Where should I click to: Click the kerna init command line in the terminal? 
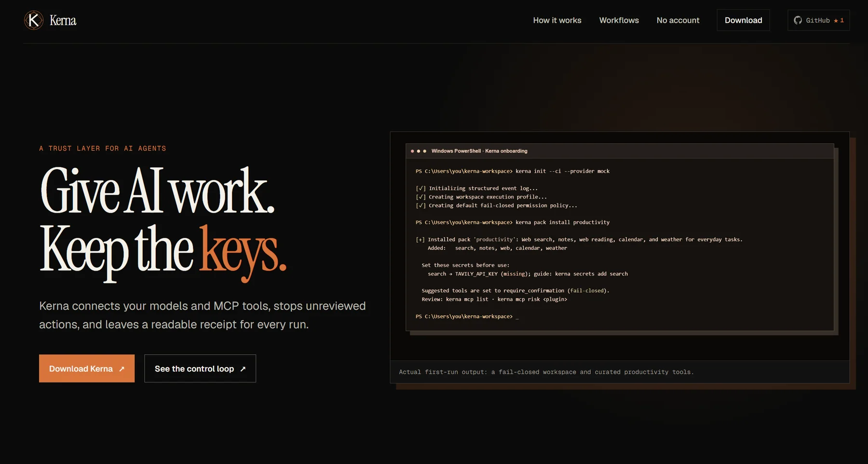[513, 171]
